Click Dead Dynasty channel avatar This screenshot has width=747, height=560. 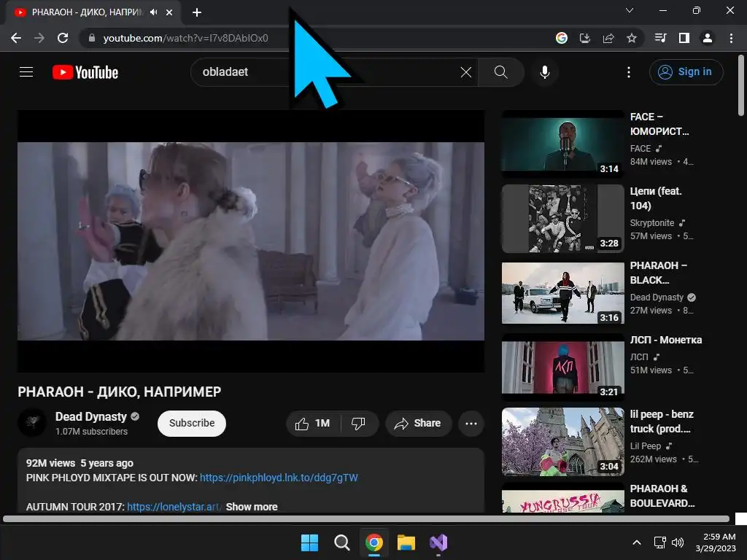pyautogui.click(x=32, y=422)
